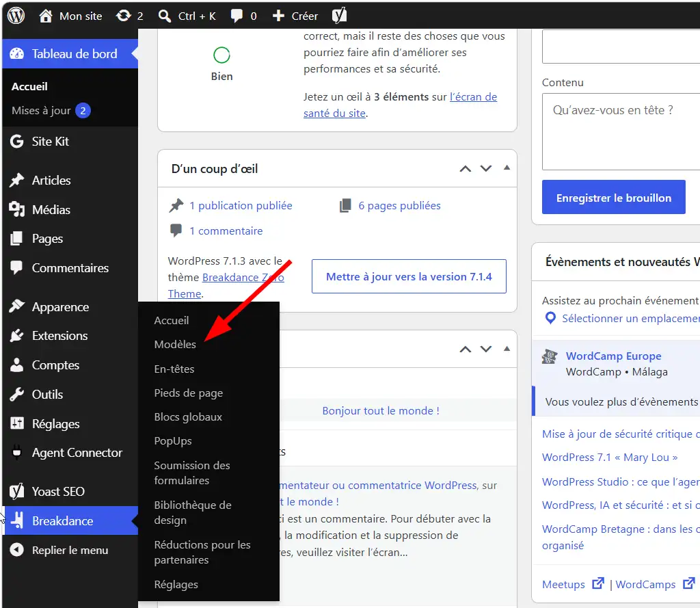
Task: Click Mettre à jour vers la version 7.1.4
Action: click(x=409, y=276)
